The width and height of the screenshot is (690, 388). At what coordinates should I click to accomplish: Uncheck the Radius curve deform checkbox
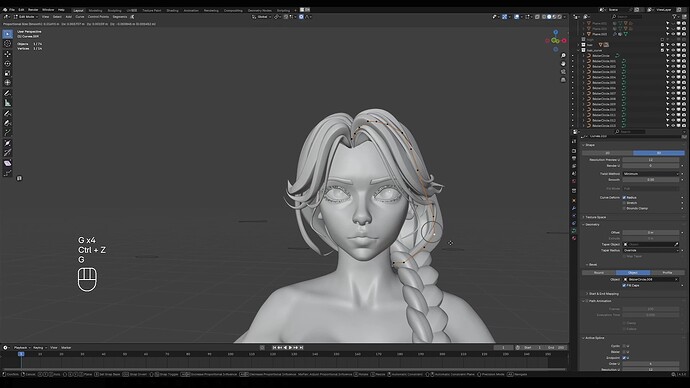tap(624, 198)
